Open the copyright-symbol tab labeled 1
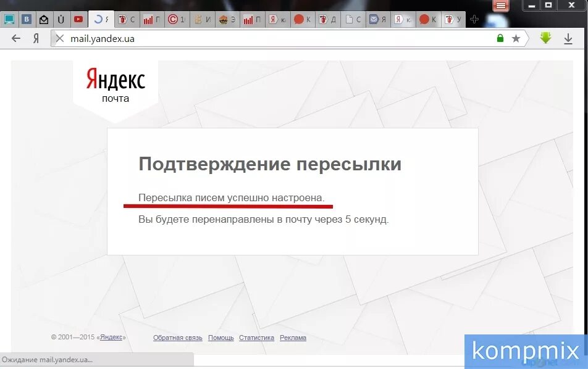The height and width of the screenshot is (369, 588). coord(177,20)
